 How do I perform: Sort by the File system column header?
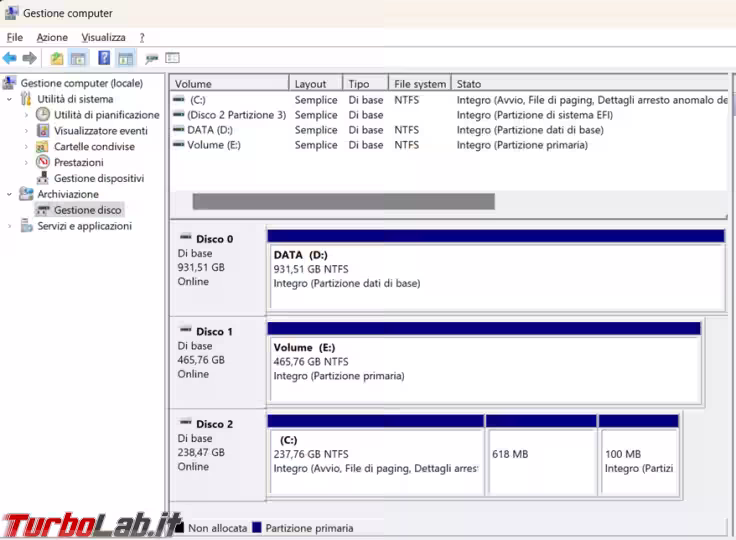[420, 84]
